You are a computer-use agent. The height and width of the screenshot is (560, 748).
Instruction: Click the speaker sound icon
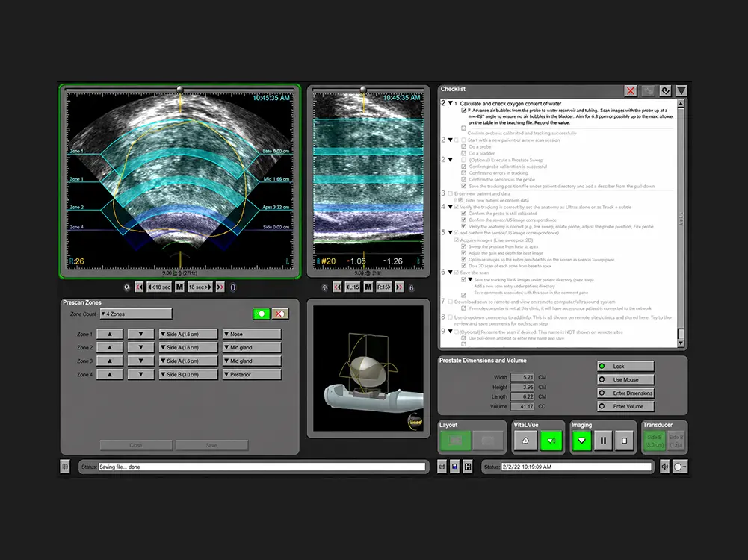point(664,467)
